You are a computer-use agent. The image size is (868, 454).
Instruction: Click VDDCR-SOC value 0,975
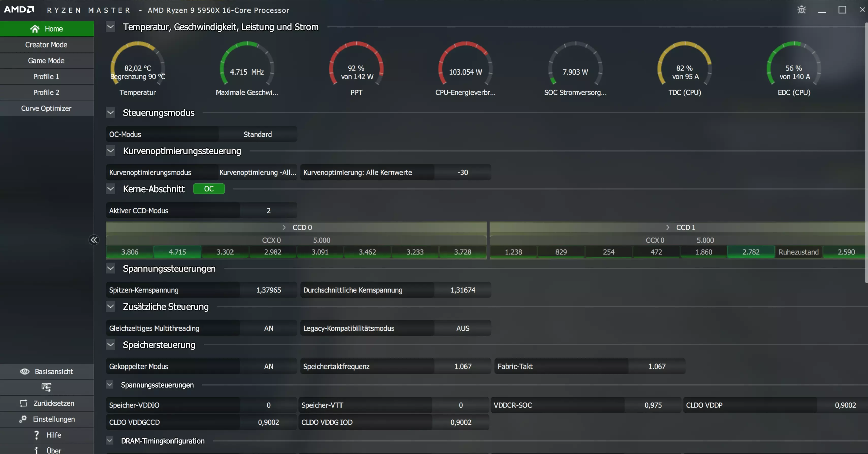tap(653, 405)
